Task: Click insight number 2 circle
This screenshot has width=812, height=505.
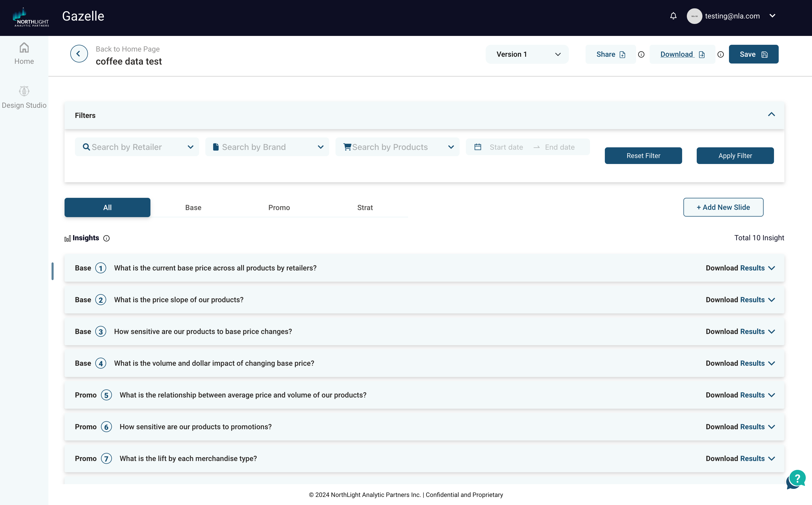Action: [x=100, y=300]
